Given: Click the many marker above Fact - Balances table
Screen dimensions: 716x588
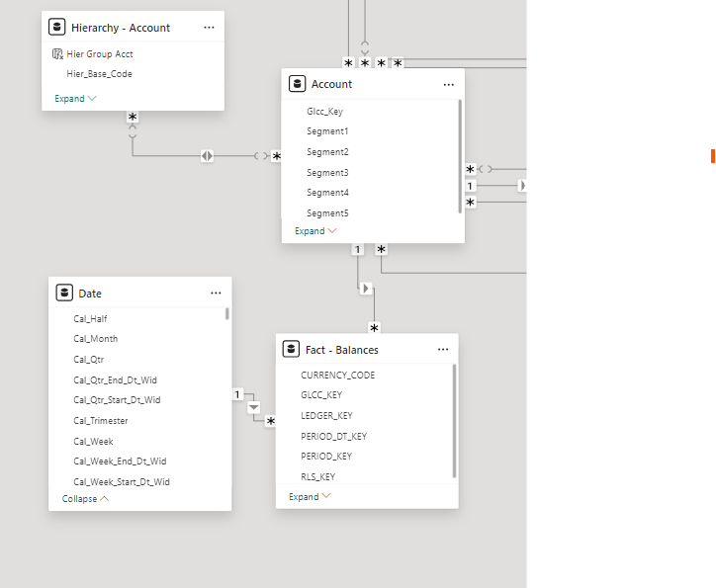Looking at the screenshot, I should [x=374, y=328].
